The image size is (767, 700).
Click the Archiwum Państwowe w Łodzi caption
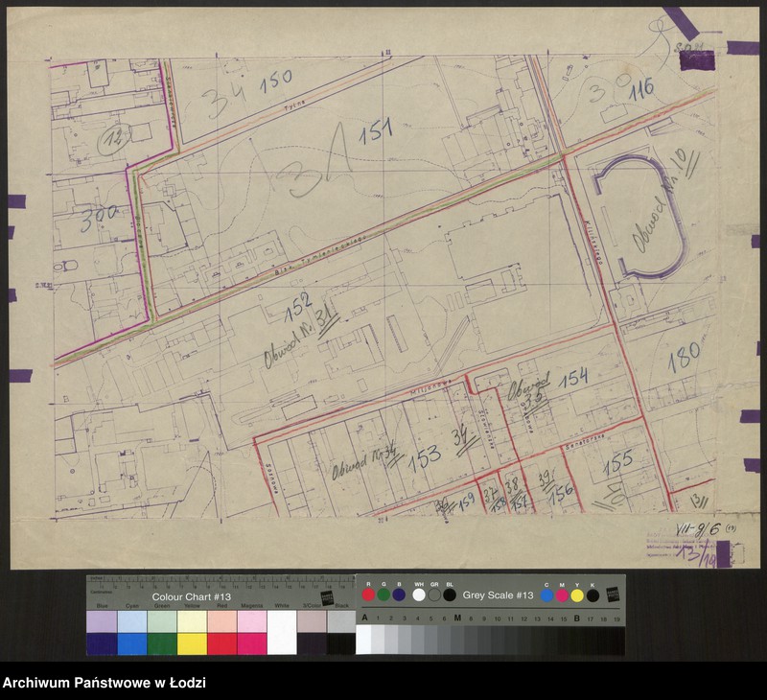point(105,684)
